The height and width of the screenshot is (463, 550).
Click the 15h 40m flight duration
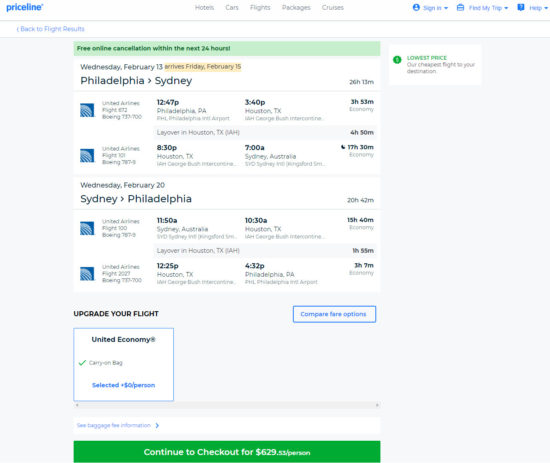click(361, 220)
